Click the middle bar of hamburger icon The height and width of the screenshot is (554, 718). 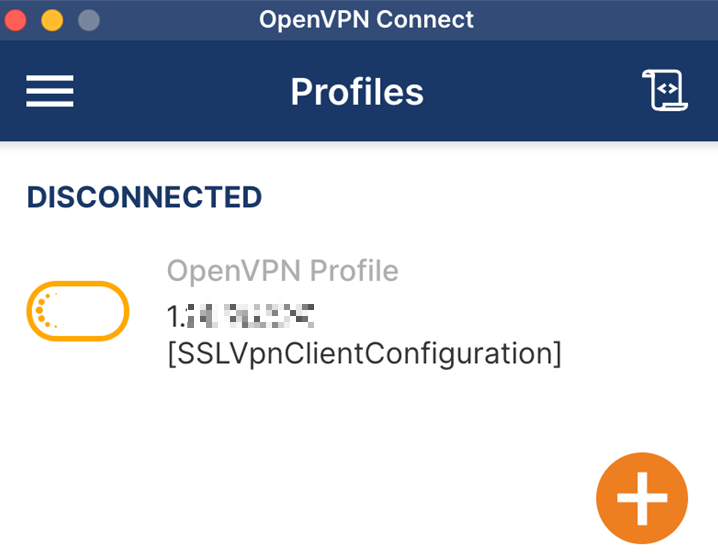coord(49,91)
